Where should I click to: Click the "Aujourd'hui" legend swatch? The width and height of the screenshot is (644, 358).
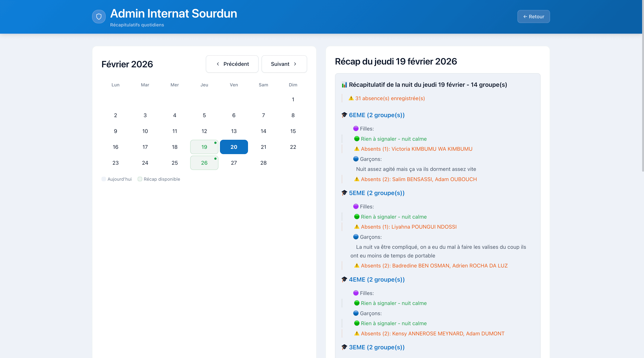(104, 179)
